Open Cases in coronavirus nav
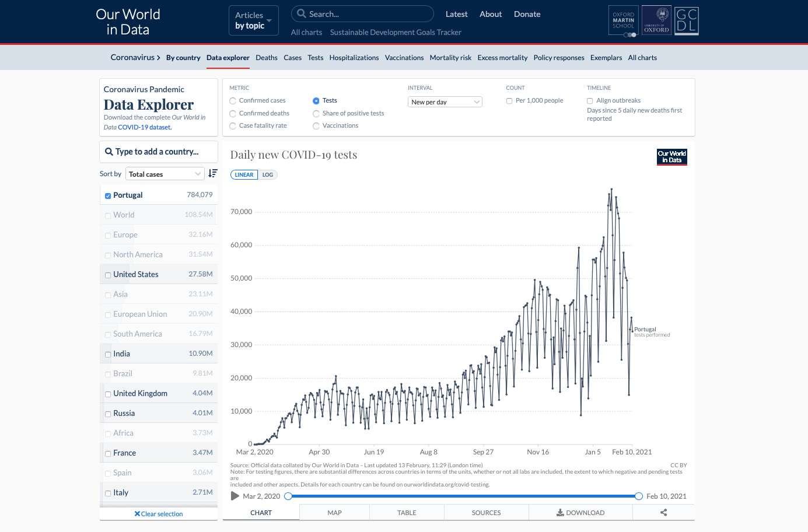The image size is (808, 532). coord(293,58)
